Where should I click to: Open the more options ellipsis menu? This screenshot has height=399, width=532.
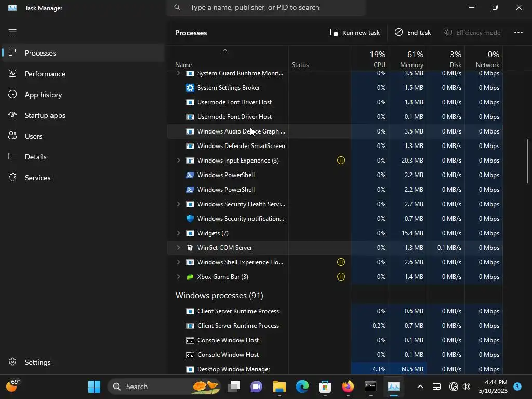tap(518, 33)
